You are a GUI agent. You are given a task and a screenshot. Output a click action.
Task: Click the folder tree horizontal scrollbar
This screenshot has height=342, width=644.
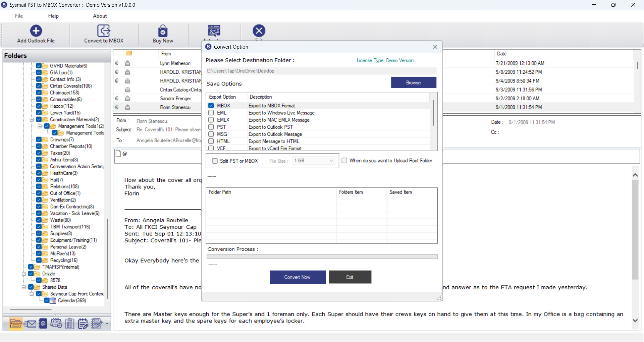[31, 309]
